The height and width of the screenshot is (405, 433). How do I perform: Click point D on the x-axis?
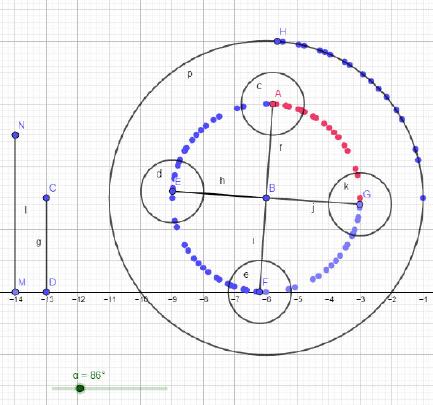click(x=46, y=292)
